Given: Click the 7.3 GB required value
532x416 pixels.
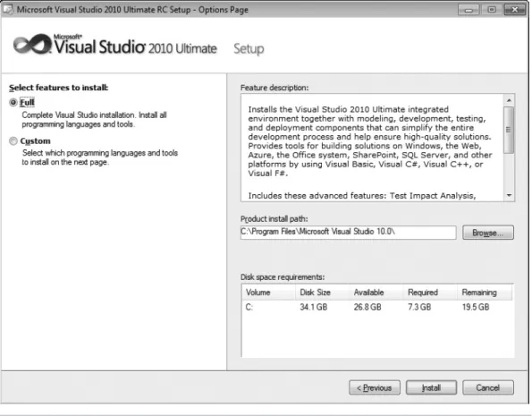Looking at the screenshot, I should [x=419, y=308].
